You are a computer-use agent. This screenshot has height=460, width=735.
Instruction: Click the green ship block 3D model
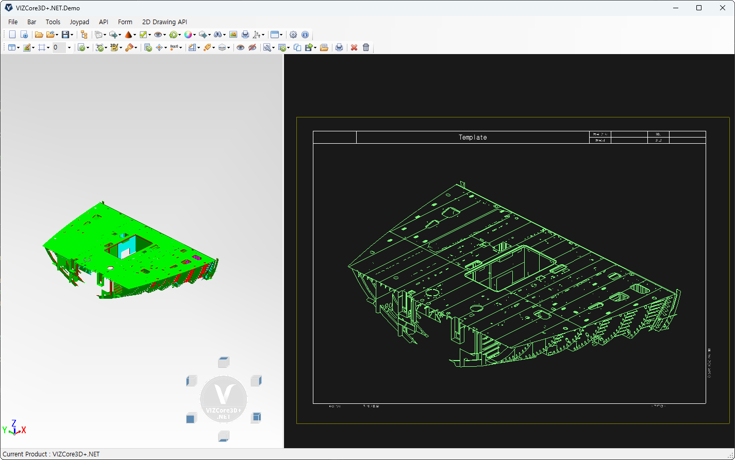(x=131, y=252)
